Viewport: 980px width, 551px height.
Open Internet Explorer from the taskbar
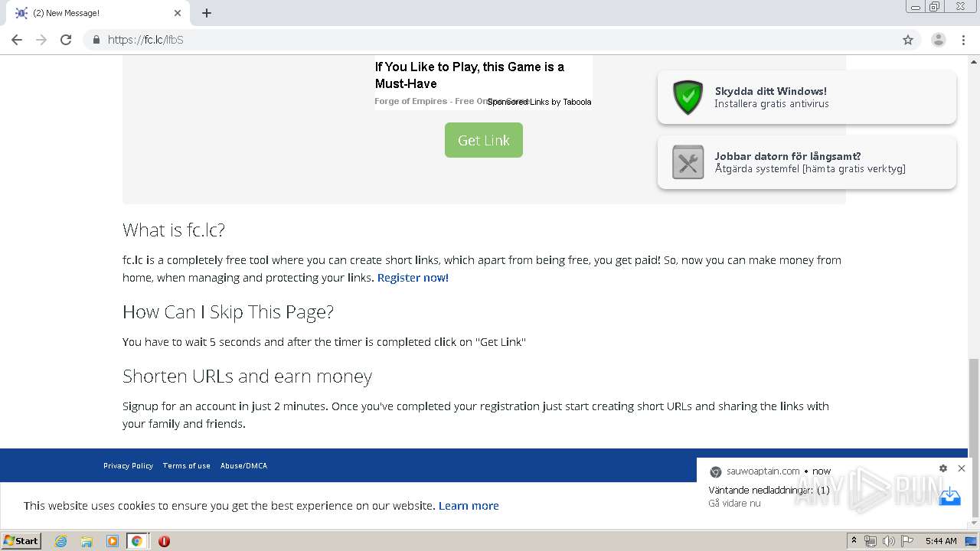pos(61,541)
